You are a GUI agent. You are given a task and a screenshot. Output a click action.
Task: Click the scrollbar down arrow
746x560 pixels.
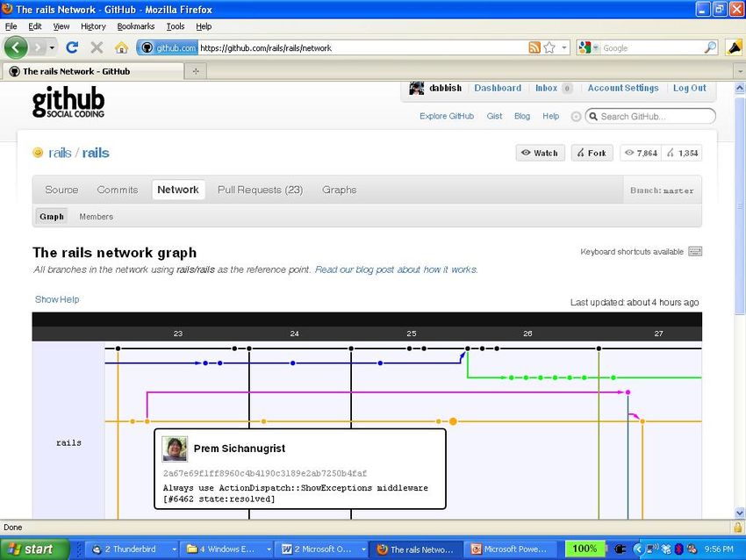740,513
